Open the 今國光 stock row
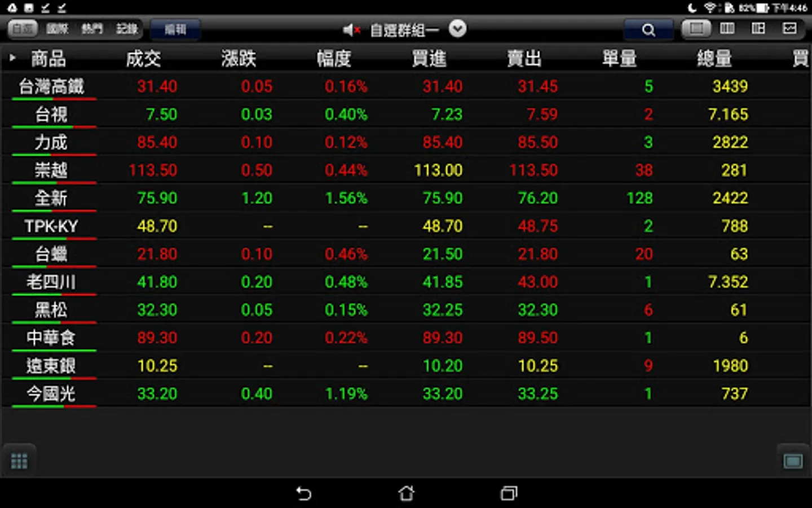 (406, 393)
